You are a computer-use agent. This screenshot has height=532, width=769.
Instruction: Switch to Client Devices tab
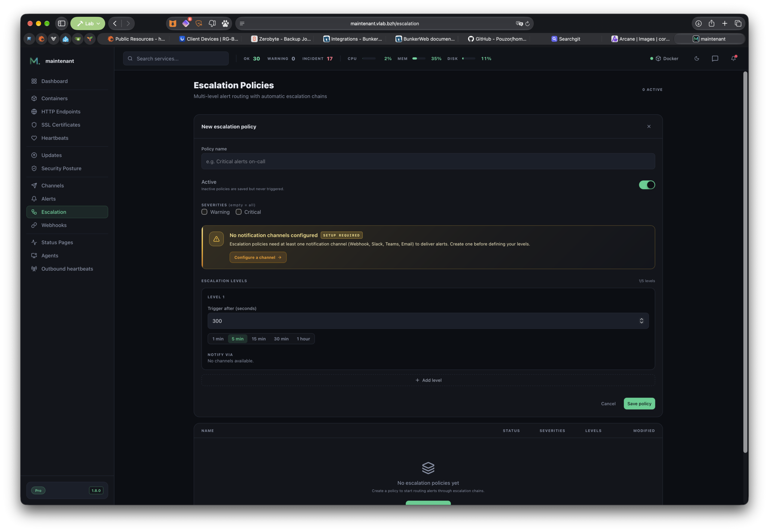[x=209, y=39]
